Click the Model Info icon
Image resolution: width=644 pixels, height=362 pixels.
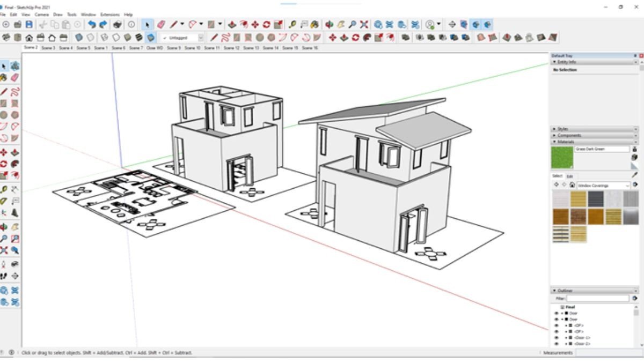point(131,25)
